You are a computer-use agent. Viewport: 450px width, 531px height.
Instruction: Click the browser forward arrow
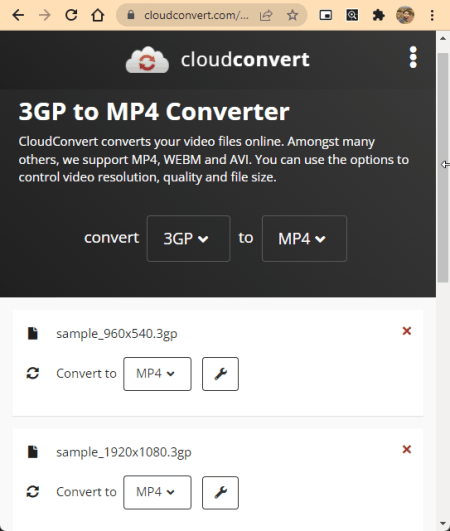pos(44,15)
